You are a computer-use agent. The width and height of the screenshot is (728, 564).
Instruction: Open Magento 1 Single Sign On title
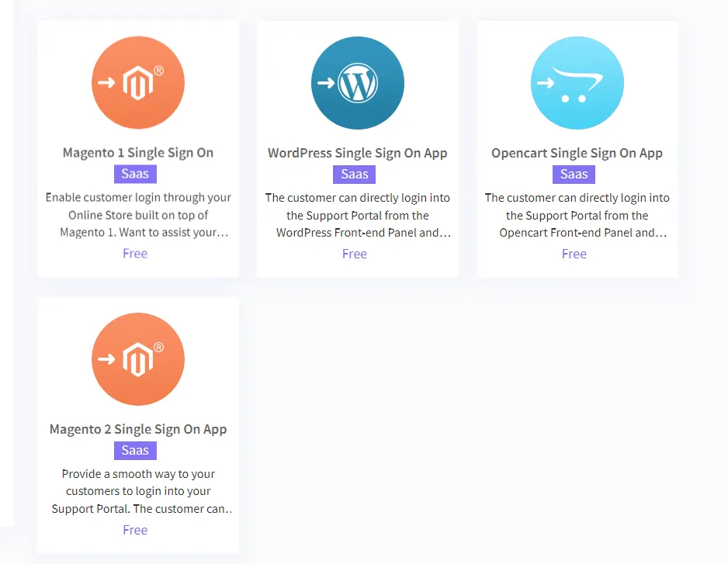pos(138,153)
